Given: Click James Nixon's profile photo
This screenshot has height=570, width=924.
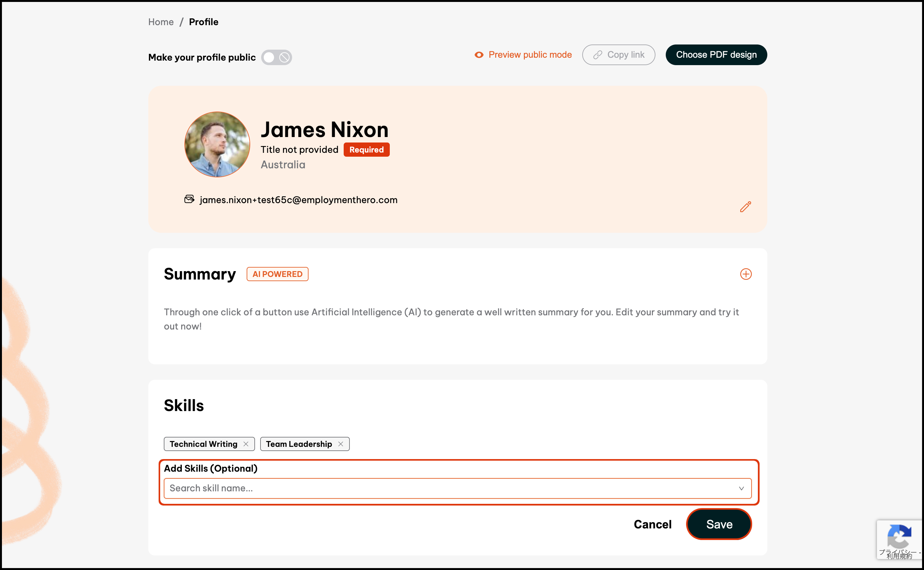Looking at the screenshot, I should point(217,144).
